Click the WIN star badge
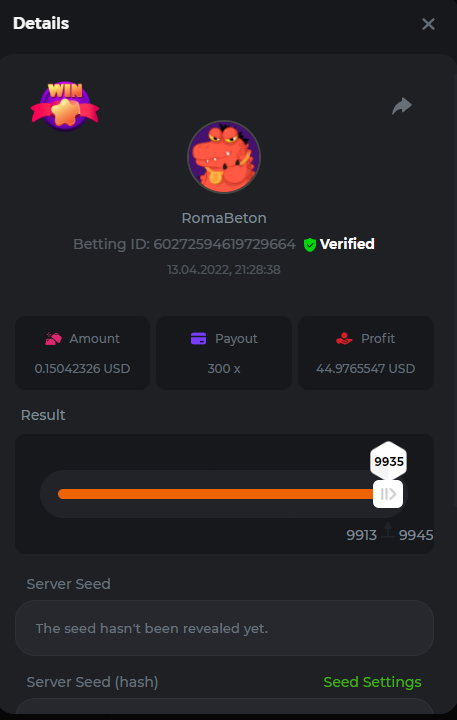The width and height of the screenshot is (457, 720). pos(65,106)
